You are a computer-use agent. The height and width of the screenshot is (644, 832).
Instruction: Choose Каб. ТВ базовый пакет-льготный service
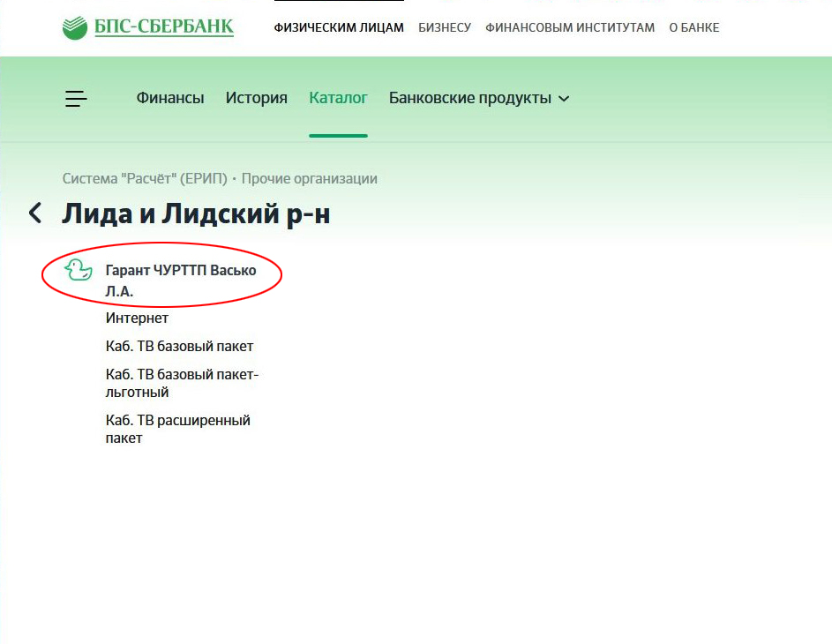tap(182, 383)
